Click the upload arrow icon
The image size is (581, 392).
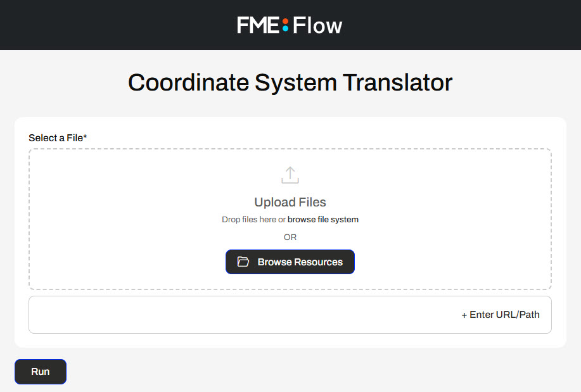[290, 175]
